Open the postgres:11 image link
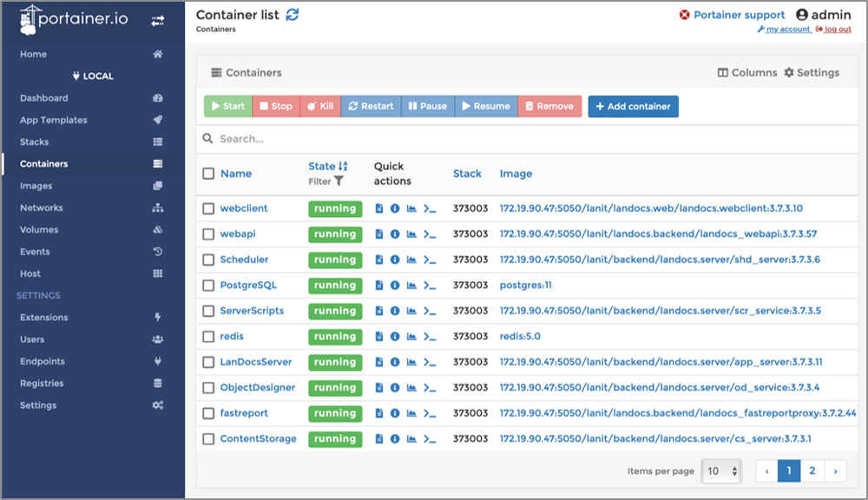This screenshot has height=500, width=868. (x=525, y=286)
